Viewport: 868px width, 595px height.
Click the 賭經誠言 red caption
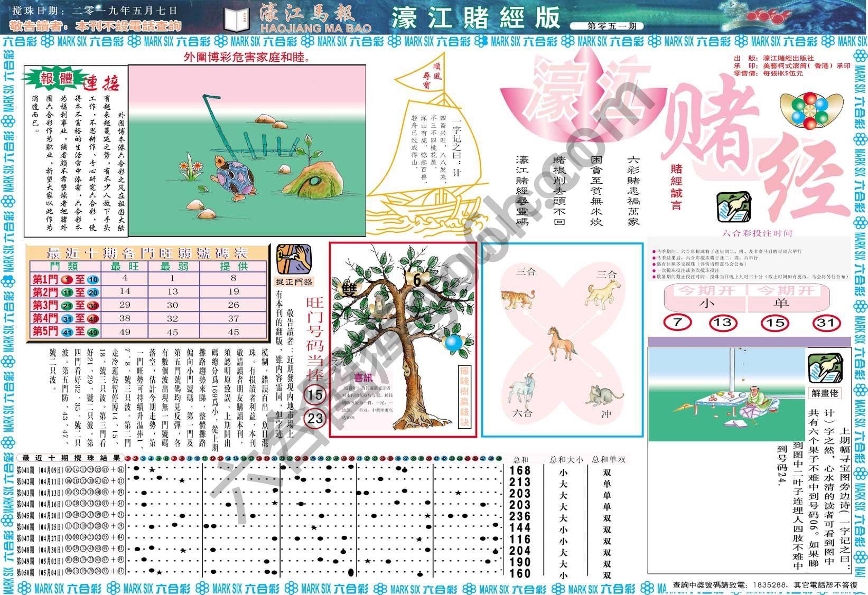676,186
